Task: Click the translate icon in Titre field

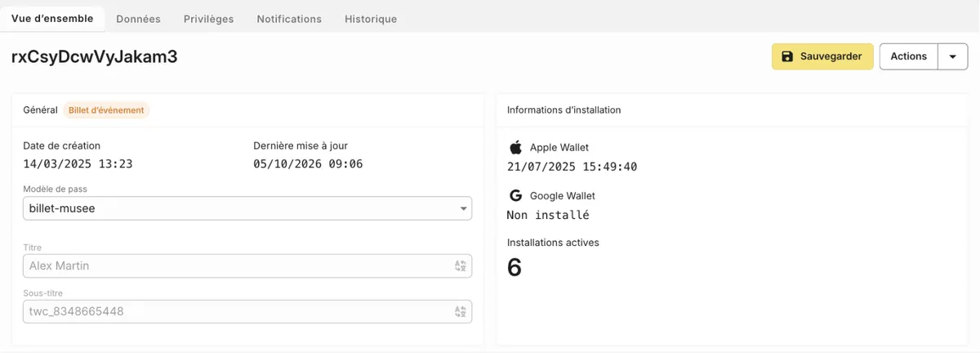Action: pyautogui.click(x=461, y=266)
